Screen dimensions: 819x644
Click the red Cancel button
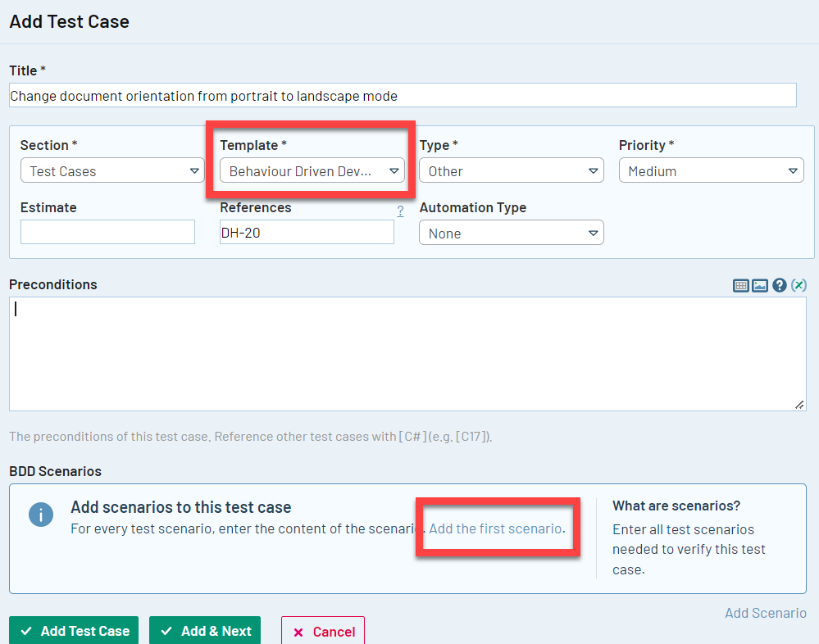[x=323, y=632]
